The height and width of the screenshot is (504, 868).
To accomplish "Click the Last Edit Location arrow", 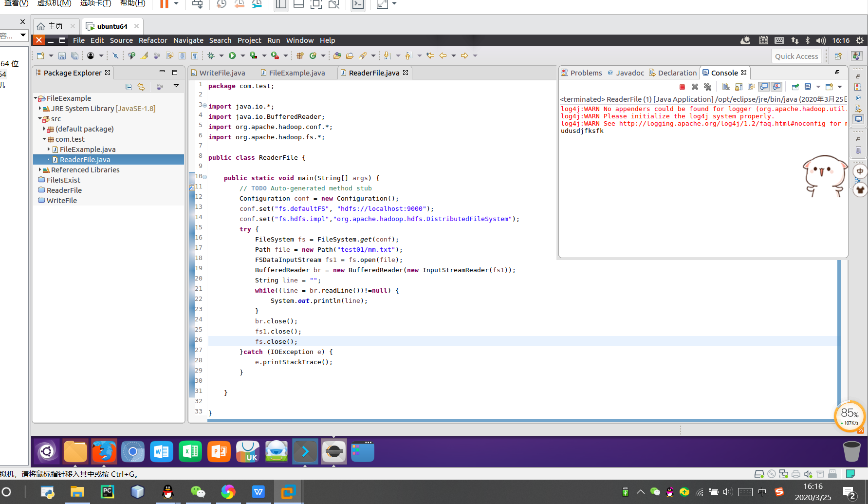I will point(430,56).
